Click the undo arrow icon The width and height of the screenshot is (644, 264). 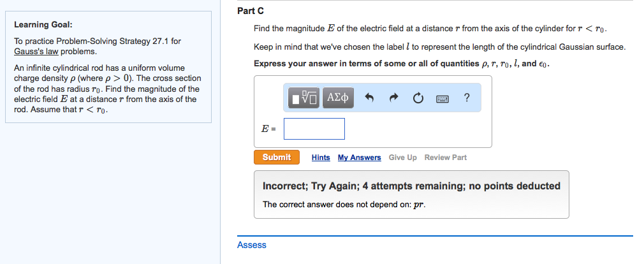369,98
